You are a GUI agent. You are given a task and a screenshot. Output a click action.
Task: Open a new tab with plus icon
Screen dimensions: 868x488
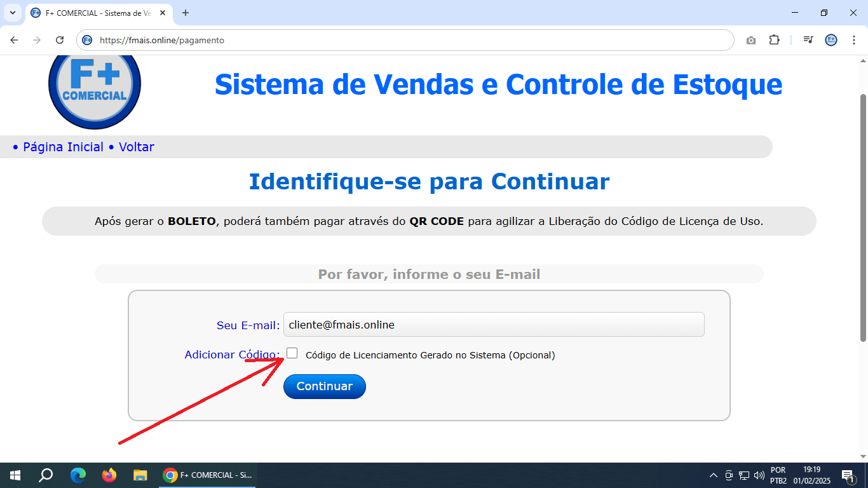(186, 13)
